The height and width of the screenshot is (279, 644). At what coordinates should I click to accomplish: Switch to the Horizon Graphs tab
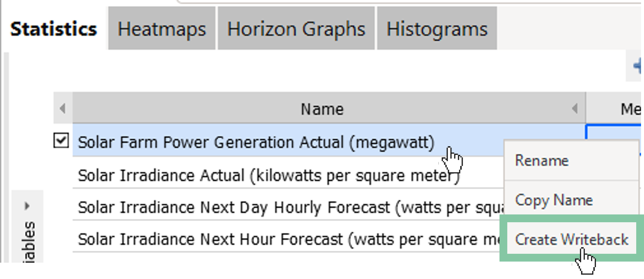[x=296, y=29]
